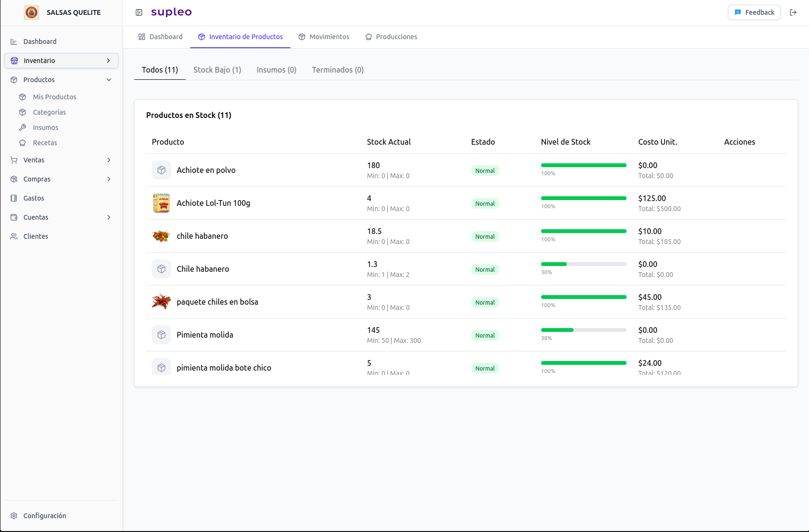Expand the Ventas chevron arrow
Screen dimensions: 809x532
coord(108,160)
